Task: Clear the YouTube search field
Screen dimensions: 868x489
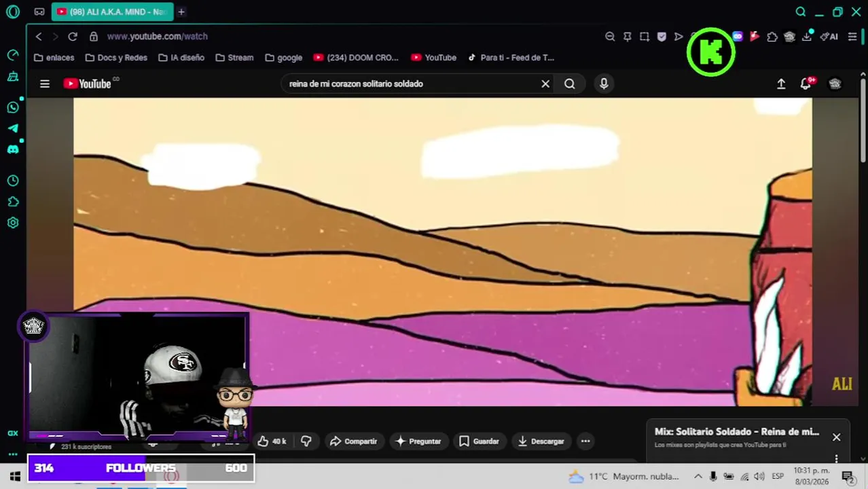Action: pos(545,84)
